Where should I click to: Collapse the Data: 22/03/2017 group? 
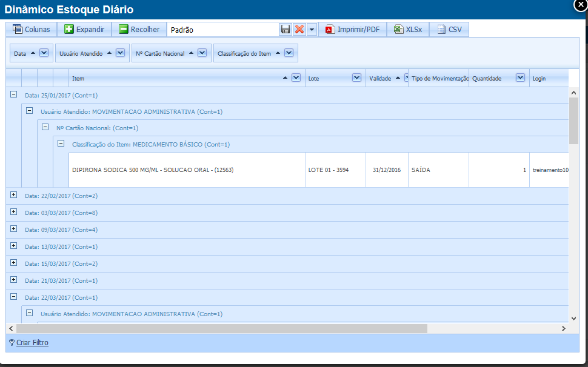click(13, 297)
